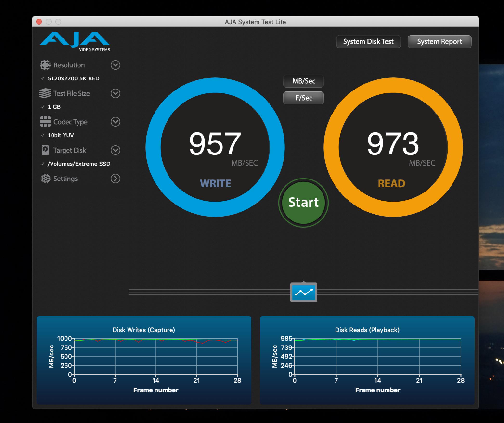
Task: Click the AJA System Test Lite title bar
Action: click(x=255, y=22)
